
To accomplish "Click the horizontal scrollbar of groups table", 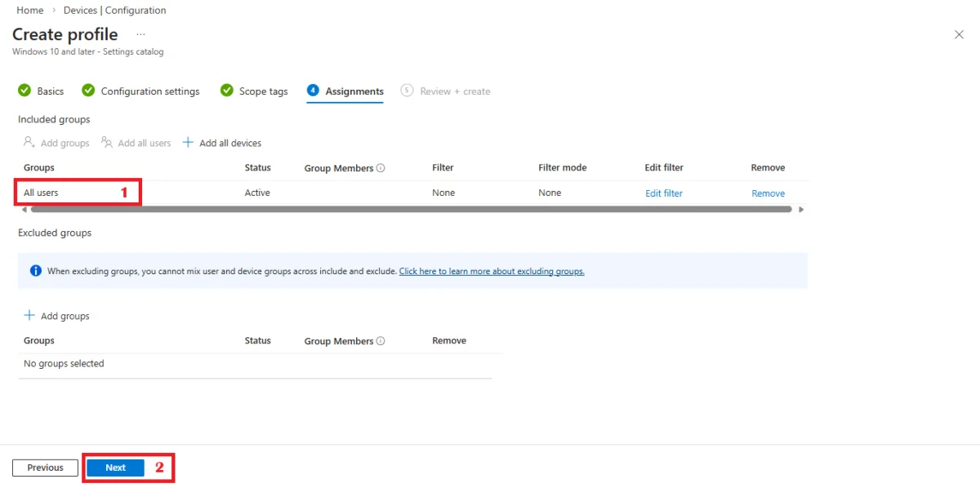I will (x=408, y=210).
